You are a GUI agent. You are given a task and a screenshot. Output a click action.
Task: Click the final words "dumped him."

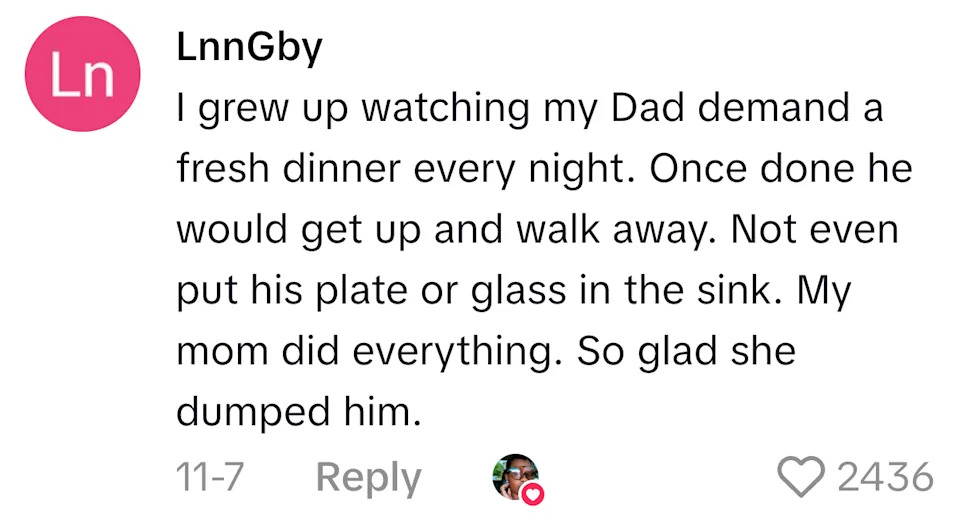click(295, 412)
